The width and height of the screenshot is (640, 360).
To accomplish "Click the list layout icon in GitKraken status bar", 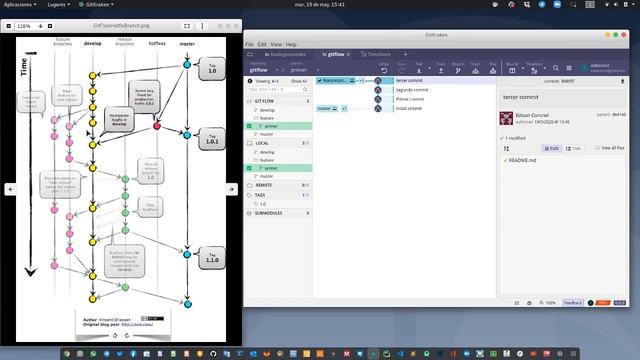I will click(517, 303).
